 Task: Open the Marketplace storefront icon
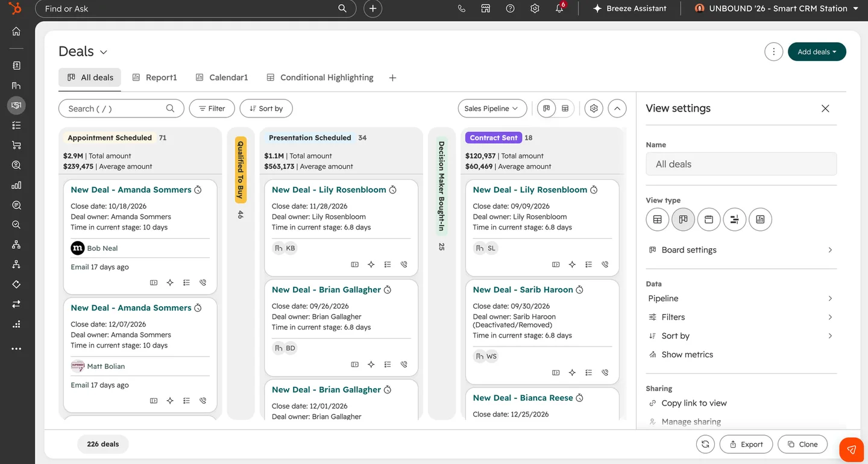click(x=486, y=8)
